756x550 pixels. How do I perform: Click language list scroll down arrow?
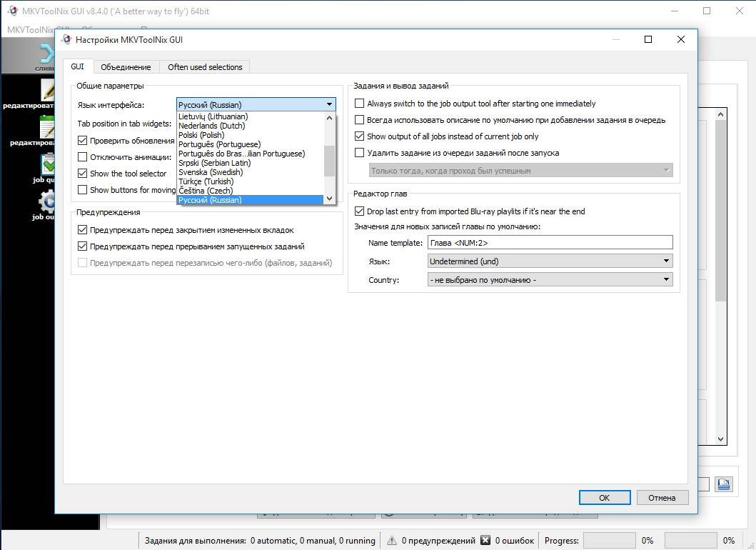(329, 199)
